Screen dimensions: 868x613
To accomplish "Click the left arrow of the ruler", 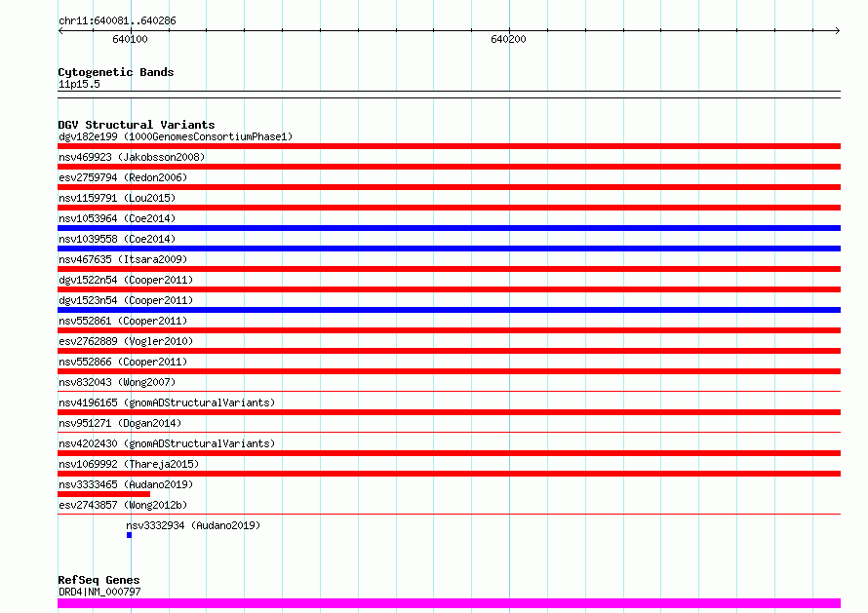I will (x=60, y=30).
